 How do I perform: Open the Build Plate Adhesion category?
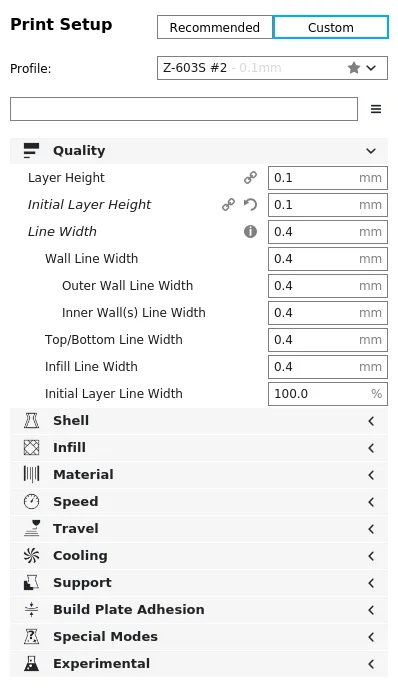click(199, 609)
